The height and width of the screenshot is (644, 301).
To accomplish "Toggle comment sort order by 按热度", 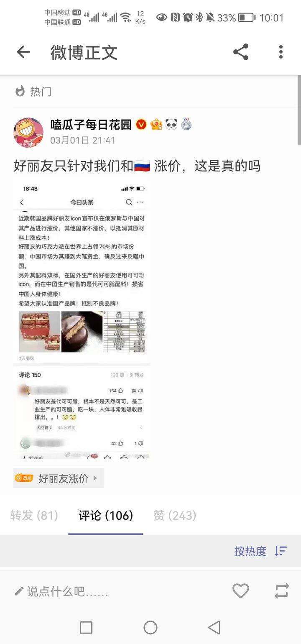I will click(x=250, y=551).
